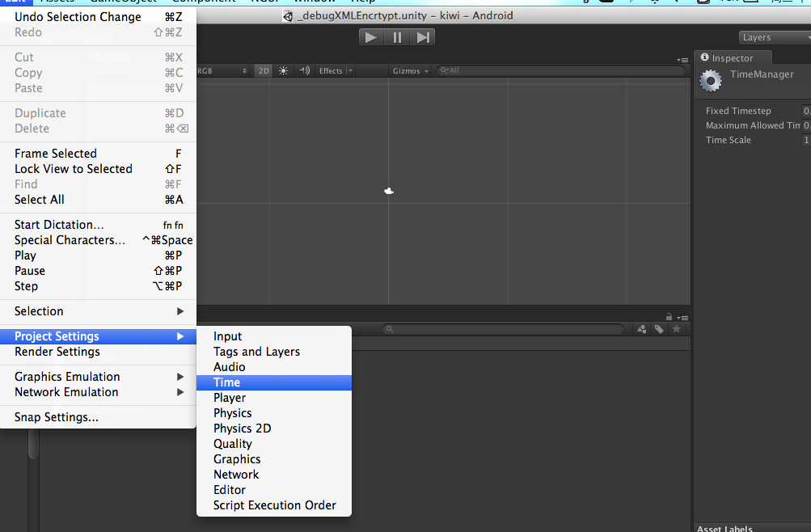The image size is (811, 532).
Task: Open the RGB render mode dropdown
Action: 222,71
